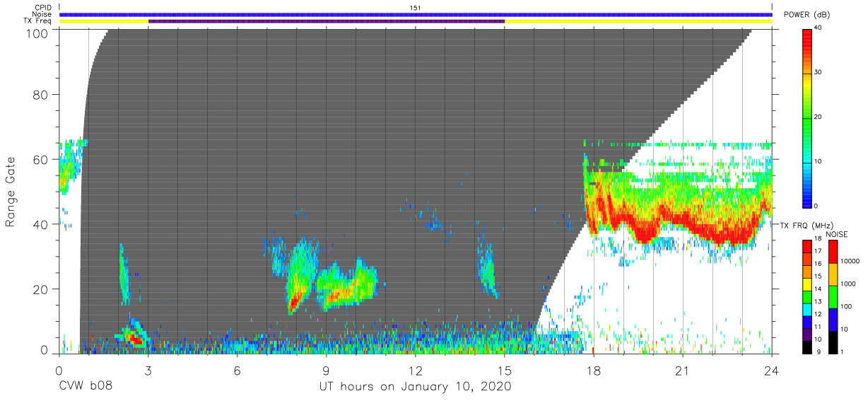Viewport: 868px width, 401px height.
Task: Click the red echo patch near range gate 4
Action: (x=135, y=339)
